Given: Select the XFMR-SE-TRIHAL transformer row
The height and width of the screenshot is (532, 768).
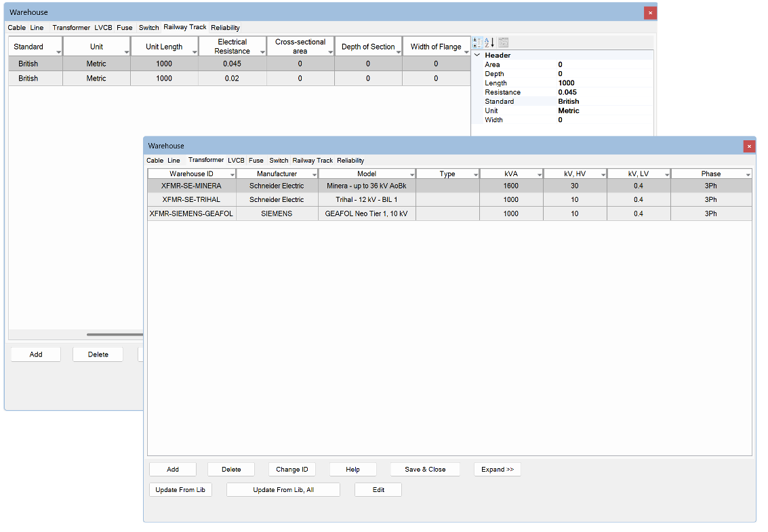Looking at the screenshot, I should point(191,200).
